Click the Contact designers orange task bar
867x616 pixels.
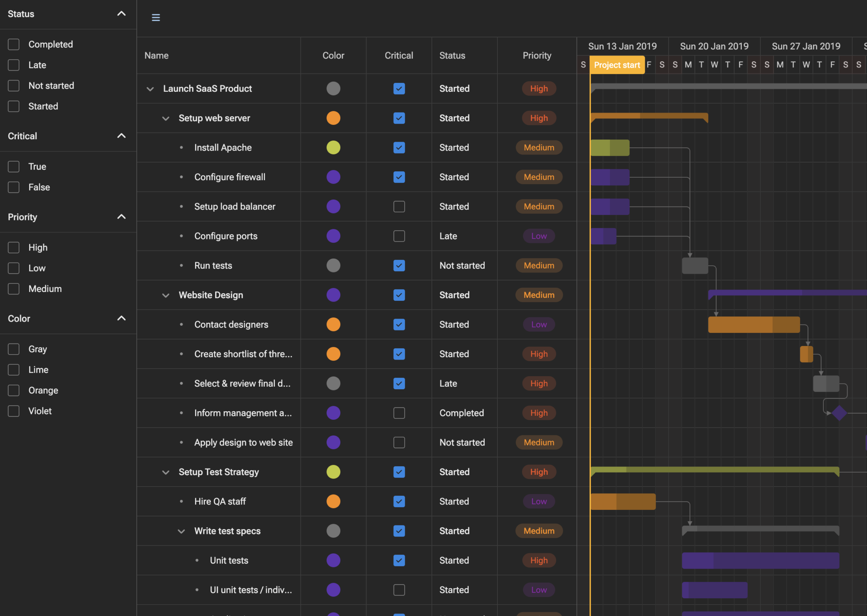click(x=754, y=324)
